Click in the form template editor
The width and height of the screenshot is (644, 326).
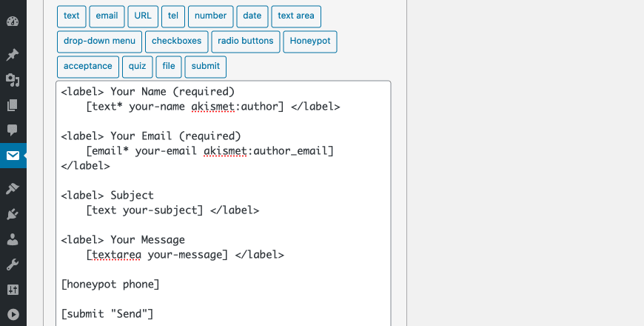click(224, 204)
